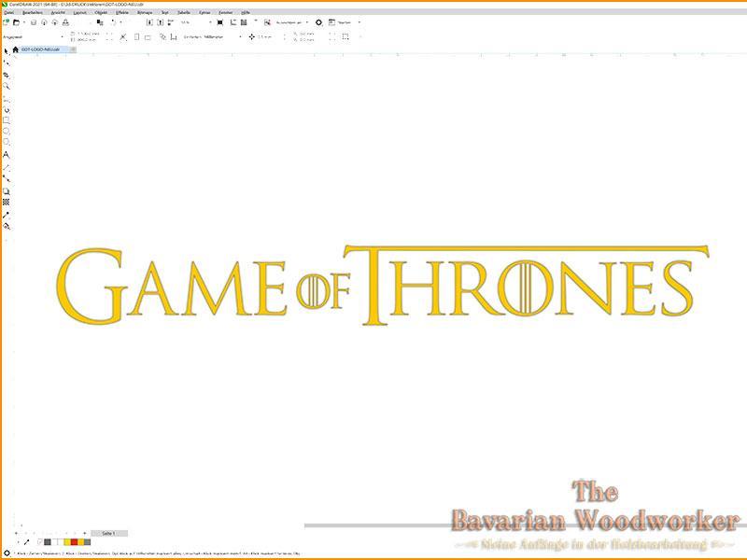Open the Bitmaps menu
Image resolution: width=747 pixels, height=560 pixels.
145,14
